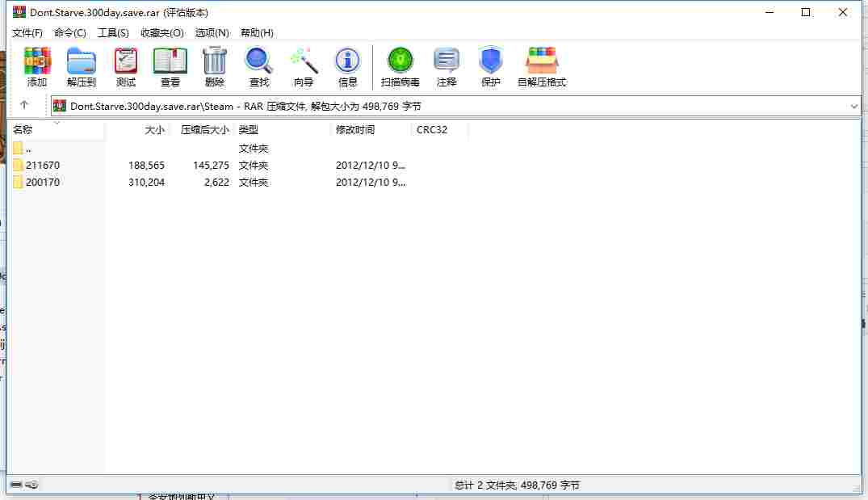Click size value 188,565
This screenshot has height=500, width=868.
click(x=147, y=165)
